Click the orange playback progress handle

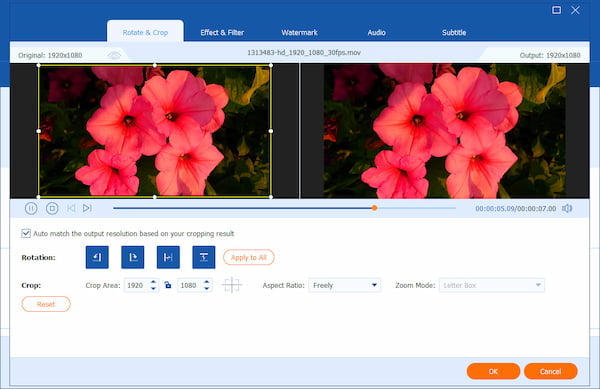pos(374,208)
